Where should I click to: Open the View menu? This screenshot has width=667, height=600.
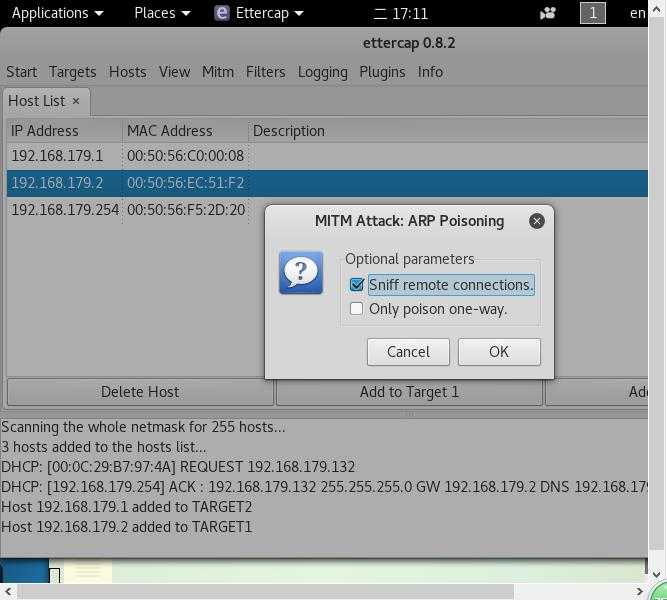174,72
